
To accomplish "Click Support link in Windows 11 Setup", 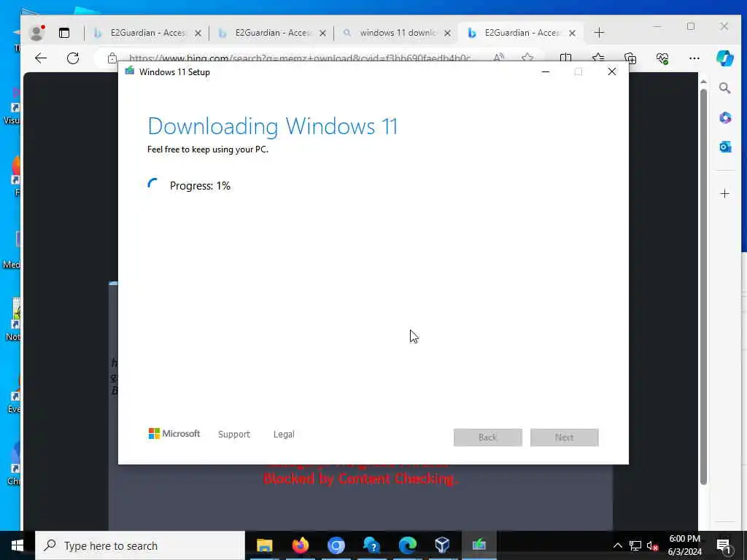I will coord(234,435).
